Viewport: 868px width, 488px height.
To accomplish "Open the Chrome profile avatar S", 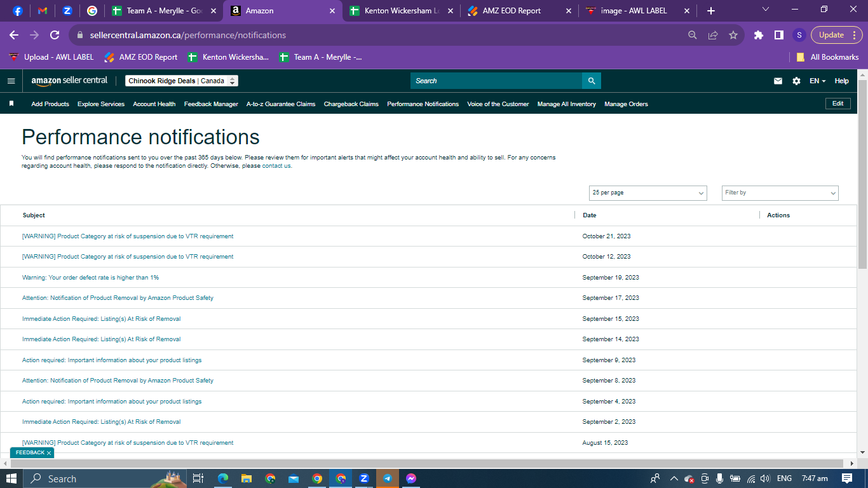I will 799,35.
